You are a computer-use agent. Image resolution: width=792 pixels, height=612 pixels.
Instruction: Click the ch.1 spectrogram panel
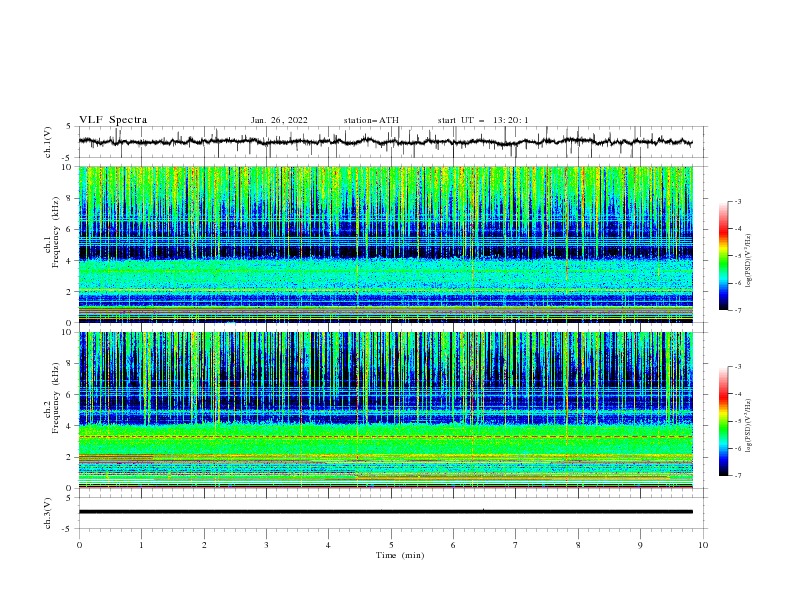click(x=385, y=244)
